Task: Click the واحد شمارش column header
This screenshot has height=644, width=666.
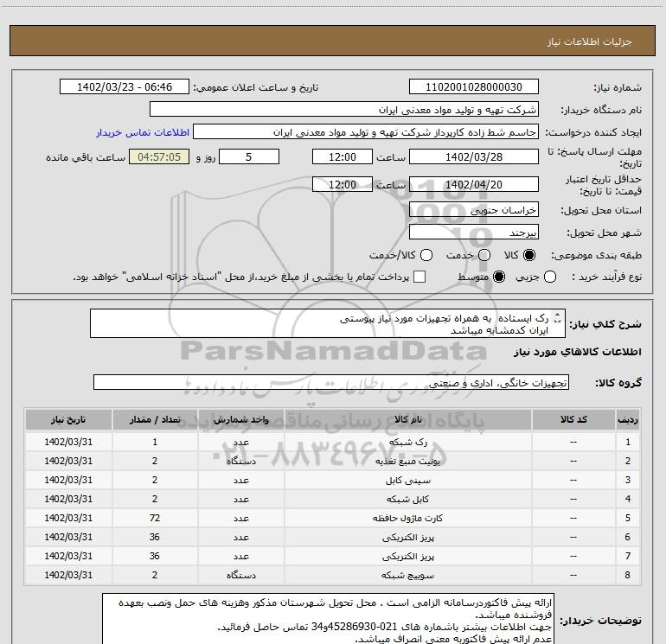Action: click(x=240, y=420)
